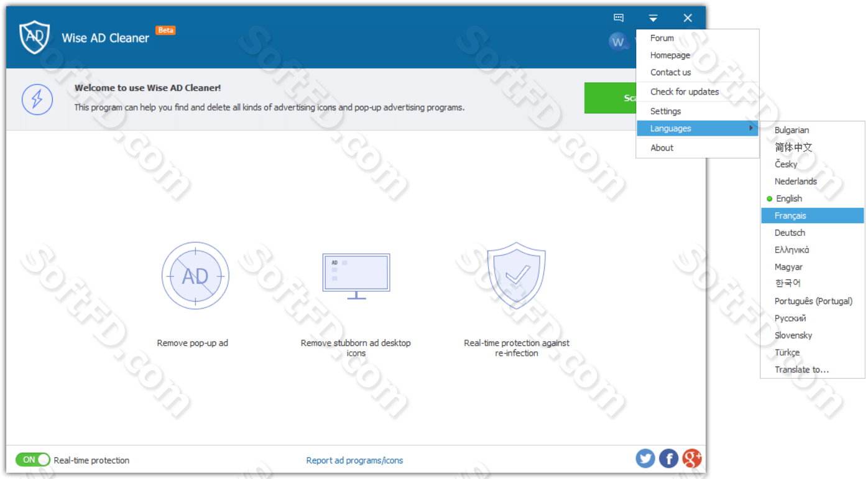Select the checked English language option
868x479 pixels.
[813, 198]
